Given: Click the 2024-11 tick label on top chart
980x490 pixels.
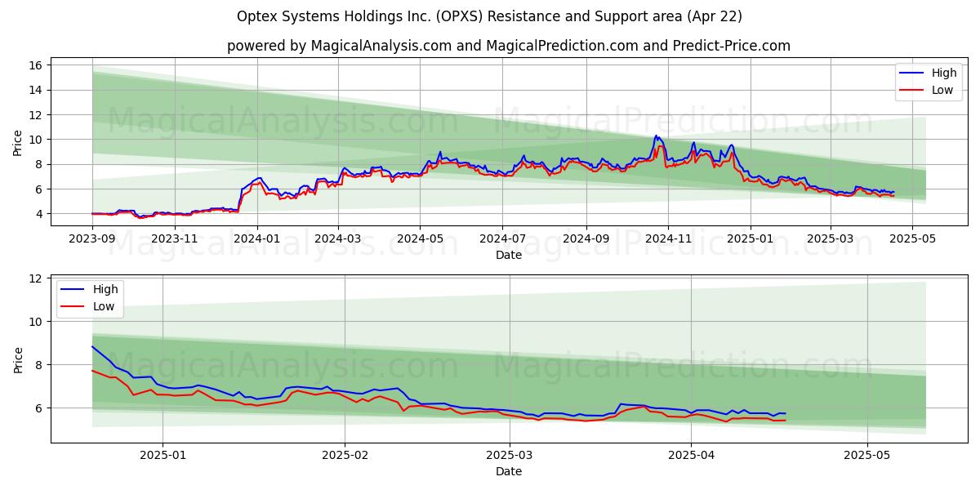Looking at the screenshot, I should click(x=669, y=238).
